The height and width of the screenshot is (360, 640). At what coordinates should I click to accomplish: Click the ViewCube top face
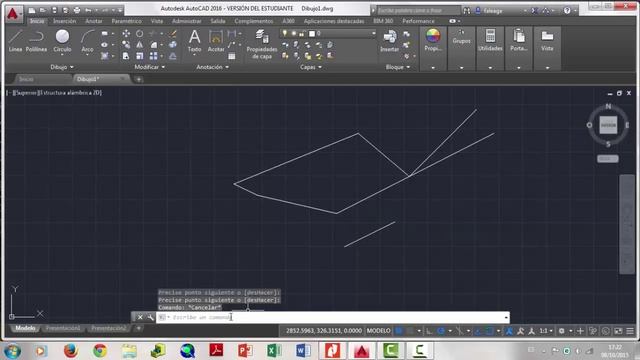[x=608, y=125]
